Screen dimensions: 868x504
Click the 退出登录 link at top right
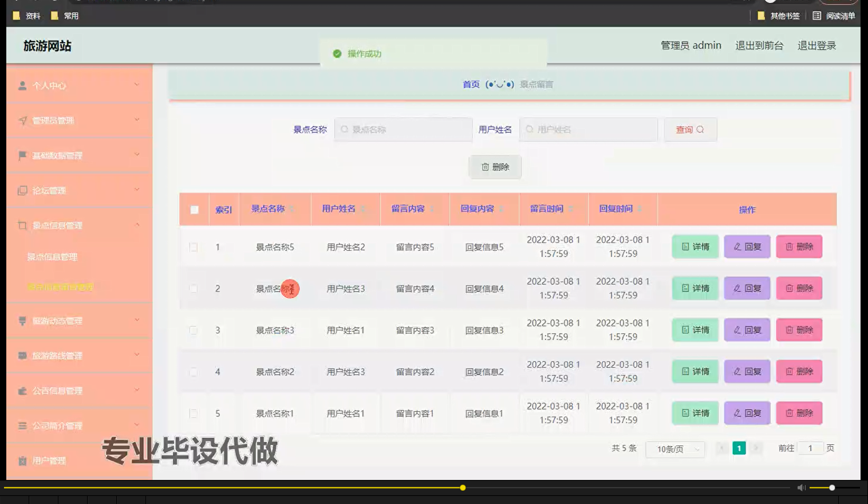pyautogui.click(x=816, y=45)
